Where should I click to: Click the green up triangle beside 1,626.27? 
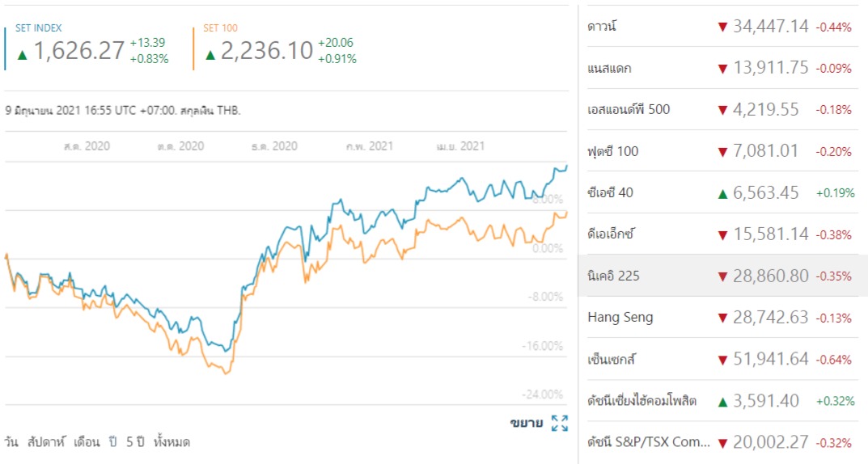pyautogui.click(x=23, y=54)
